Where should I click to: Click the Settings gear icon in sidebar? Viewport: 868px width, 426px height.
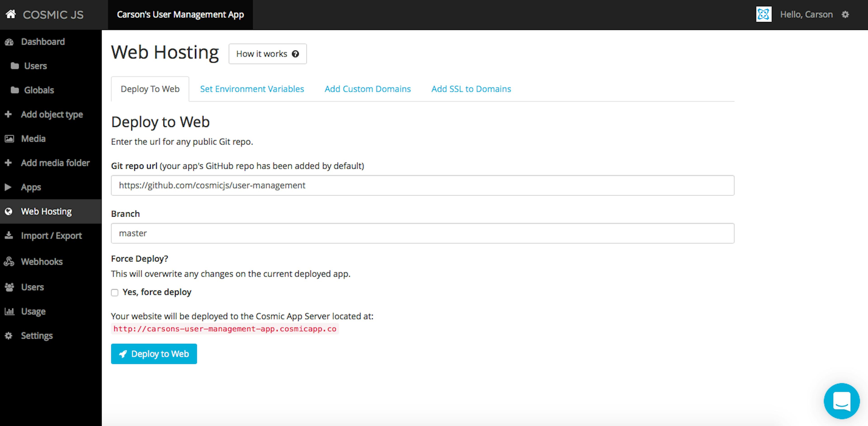[8, 335]
